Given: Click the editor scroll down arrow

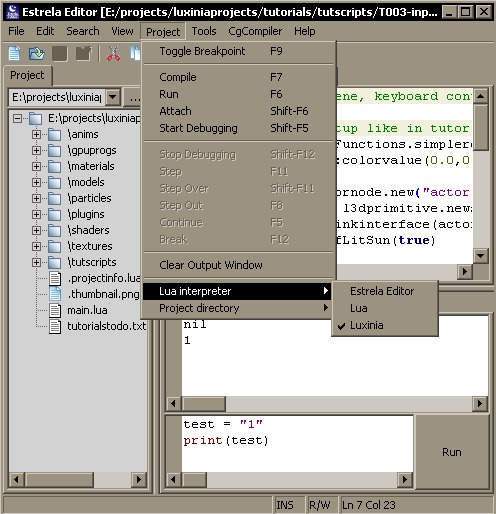Looking at the screenshot, I should [480, 256].
